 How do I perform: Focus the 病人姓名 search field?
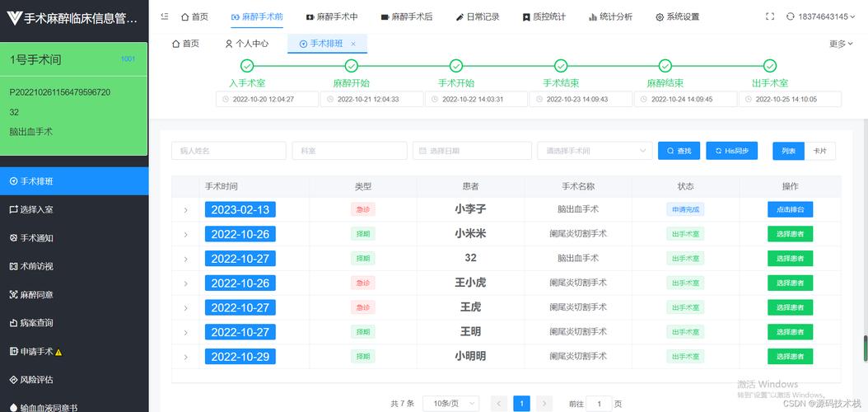click(229, 151)
